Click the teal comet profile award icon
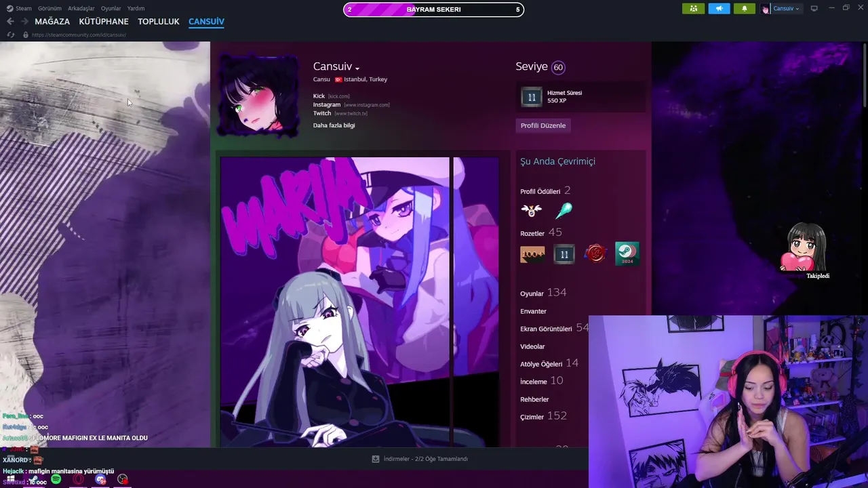The image size is (868, 488). 564,211
